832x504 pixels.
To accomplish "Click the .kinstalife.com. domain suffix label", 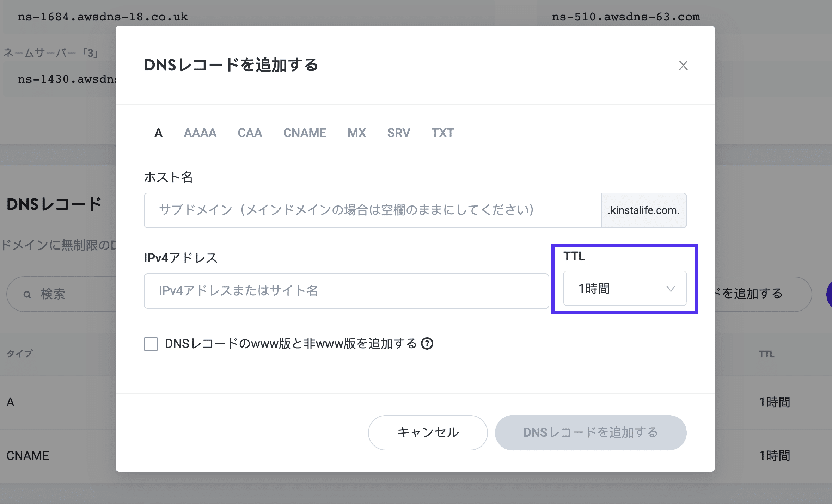I will pyautogui.click(x=643, y=210).
